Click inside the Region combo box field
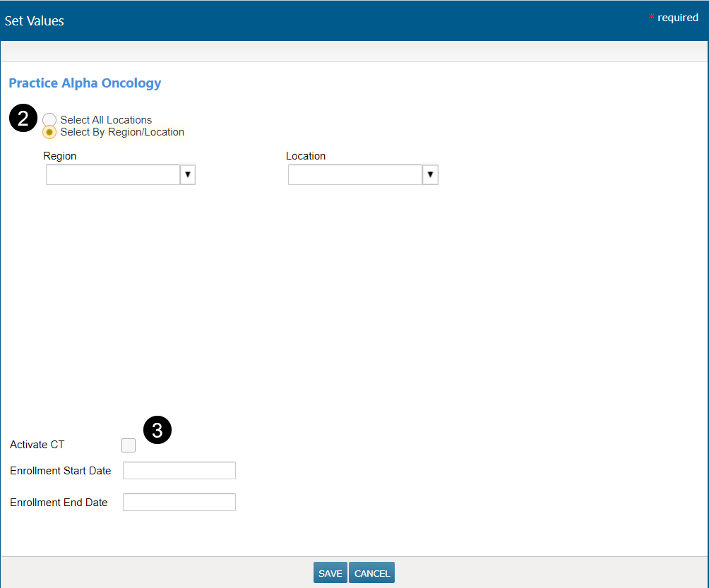Screen dimensions: 709x588 coord(113,175)
